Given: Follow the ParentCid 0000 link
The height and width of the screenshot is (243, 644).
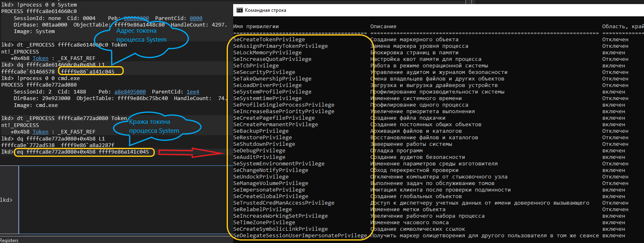Looking at the screenshot, I should [x=196, y=18].
